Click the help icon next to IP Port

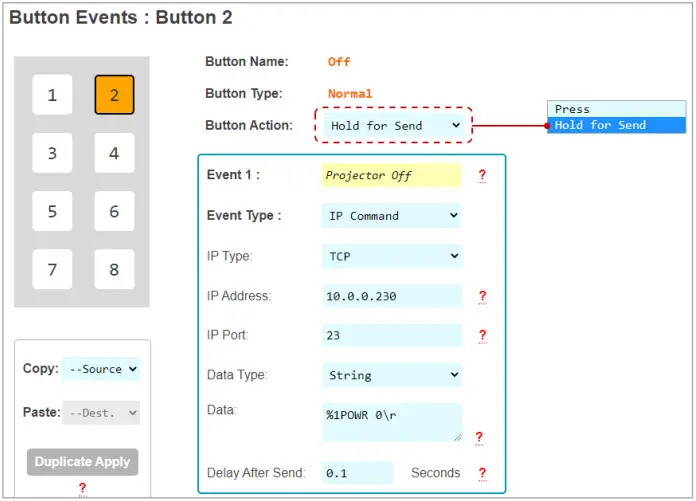[x=481, y=336]
